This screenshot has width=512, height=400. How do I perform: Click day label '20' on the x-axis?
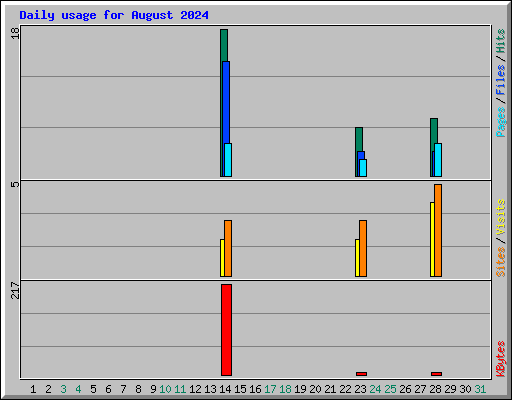[315, 389]
